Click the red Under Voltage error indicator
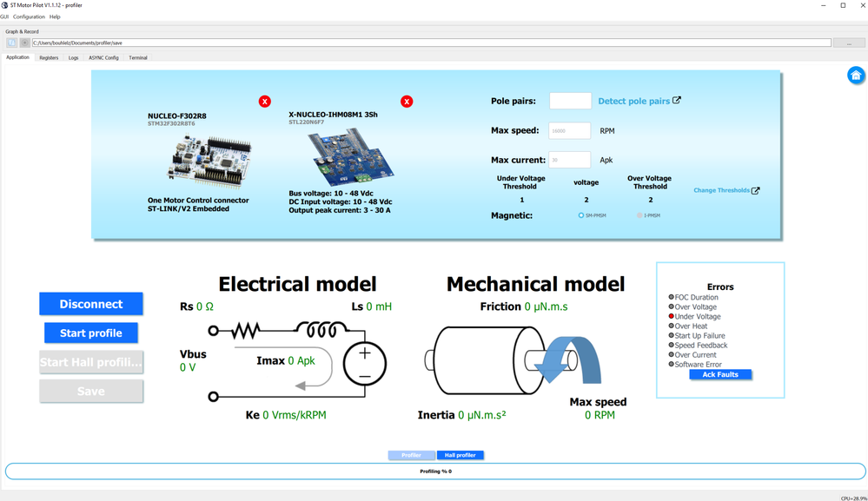 point(671,316)
